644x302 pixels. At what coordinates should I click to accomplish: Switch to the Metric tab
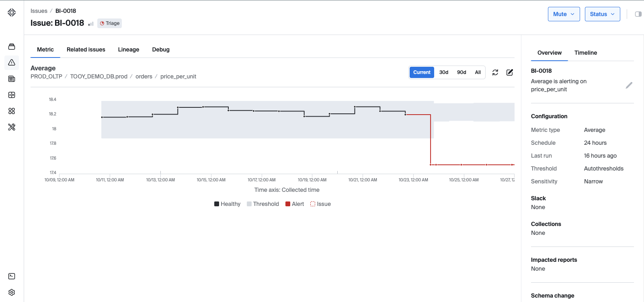point(45,49)
